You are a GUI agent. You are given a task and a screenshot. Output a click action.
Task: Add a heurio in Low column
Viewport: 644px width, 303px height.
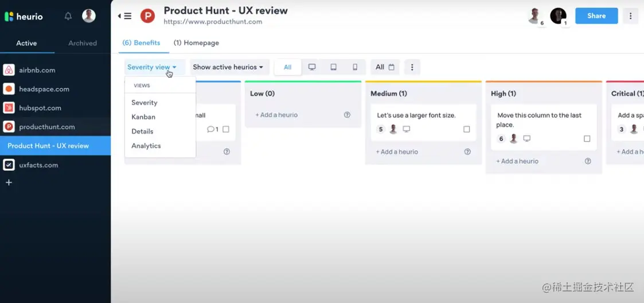[x=276, y=115]
